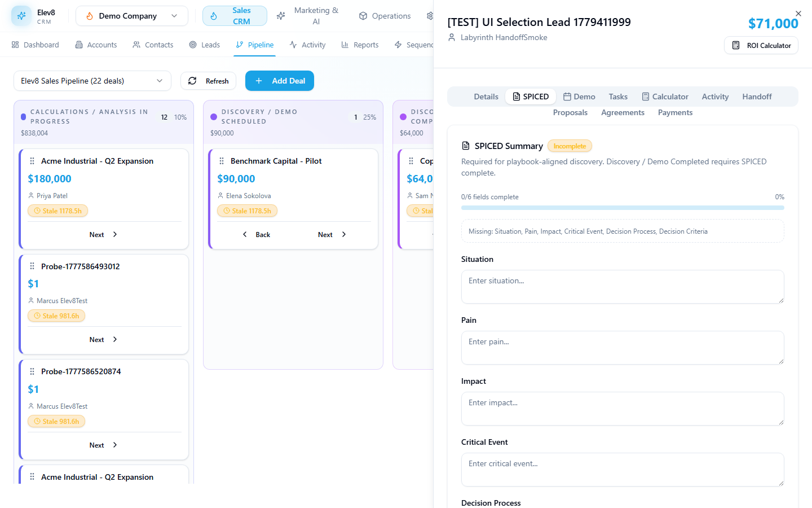Open the Accounts page

coord(96,45)
